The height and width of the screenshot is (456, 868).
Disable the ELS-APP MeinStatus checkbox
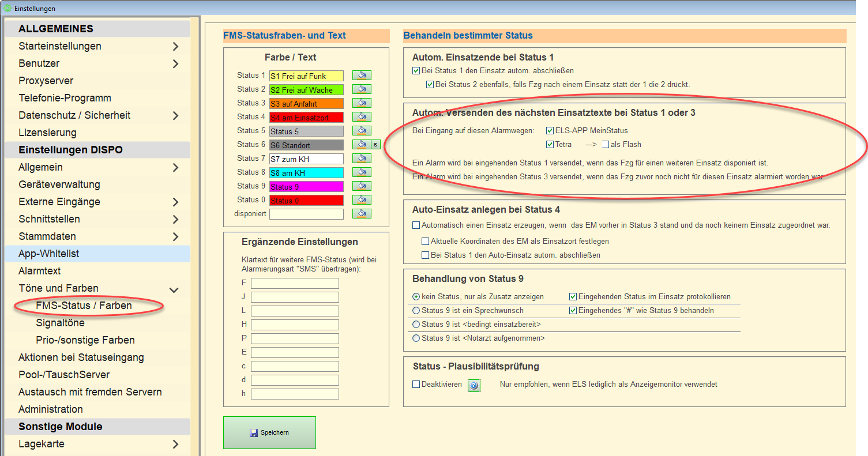(550, 131)
